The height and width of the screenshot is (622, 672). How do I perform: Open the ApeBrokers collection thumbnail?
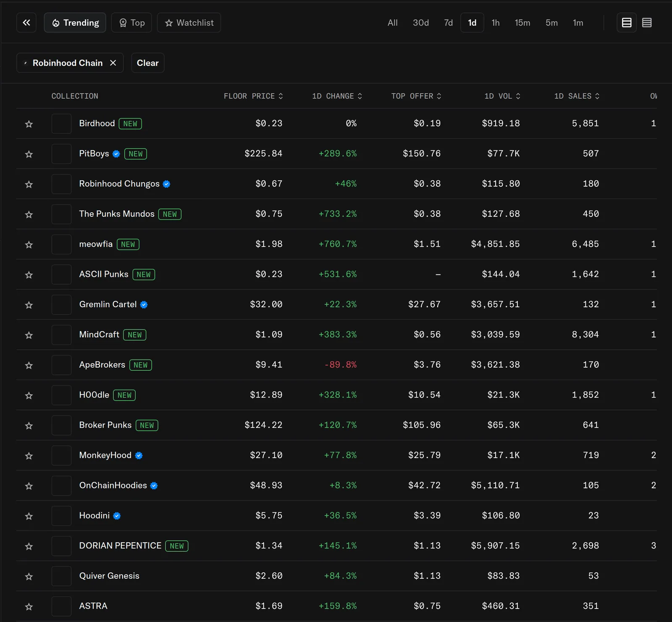click(x=61, y=365)
